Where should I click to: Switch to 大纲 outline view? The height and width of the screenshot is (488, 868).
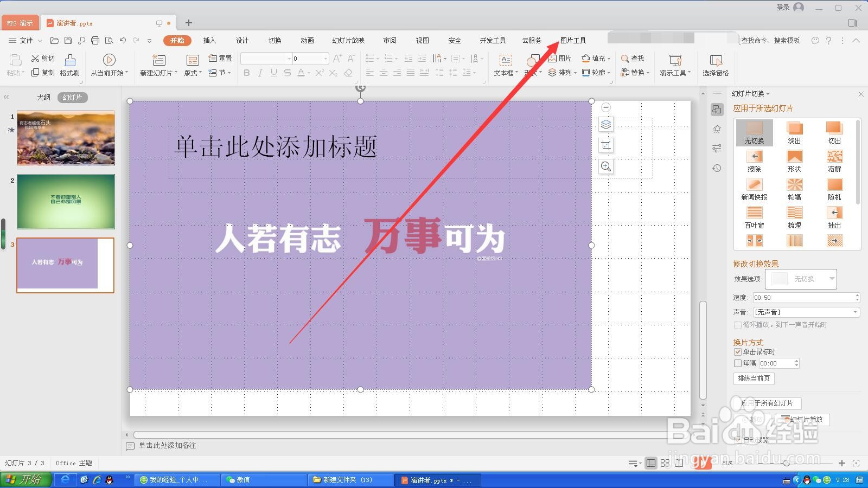coord(43,98)
